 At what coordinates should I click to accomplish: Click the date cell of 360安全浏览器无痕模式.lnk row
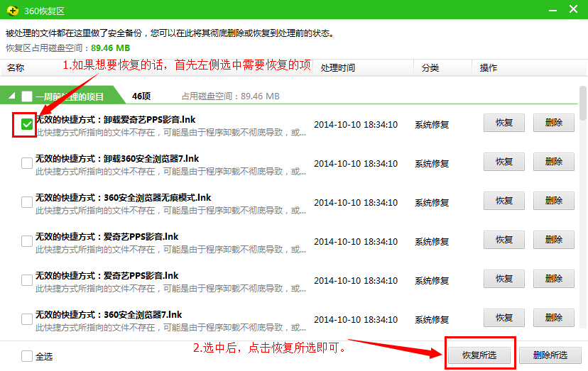[356, 202]
